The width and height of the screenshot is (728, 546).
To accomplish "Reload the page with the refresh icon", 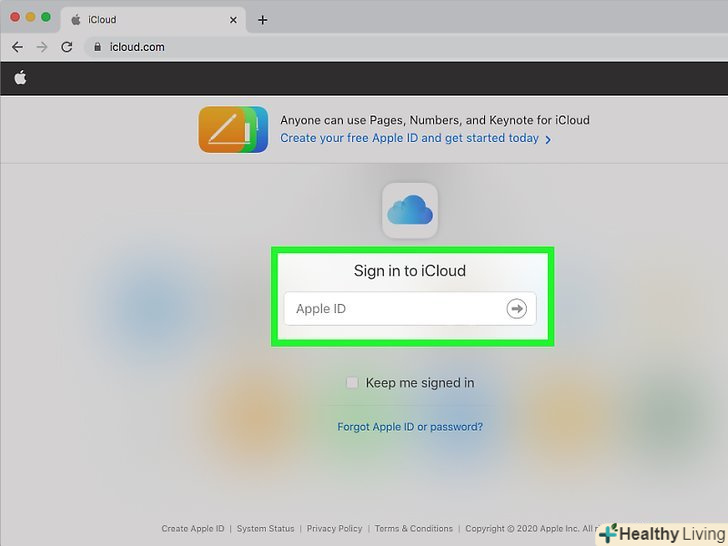I will coord(67,47).
